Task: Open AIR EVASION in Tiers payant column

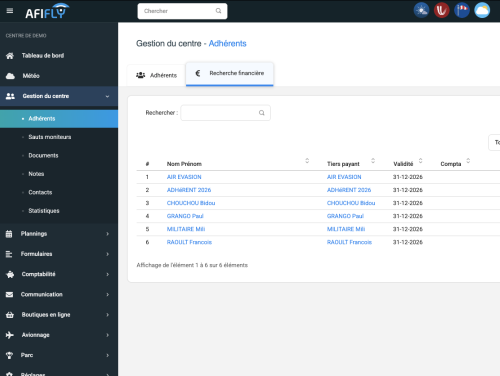Action: click(x=344, y=177)
